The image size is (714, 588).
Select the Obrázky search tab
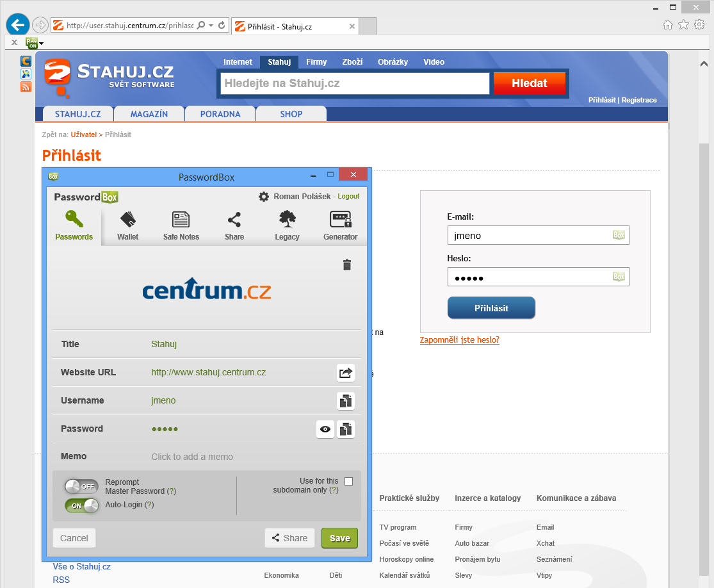(393, 62)
